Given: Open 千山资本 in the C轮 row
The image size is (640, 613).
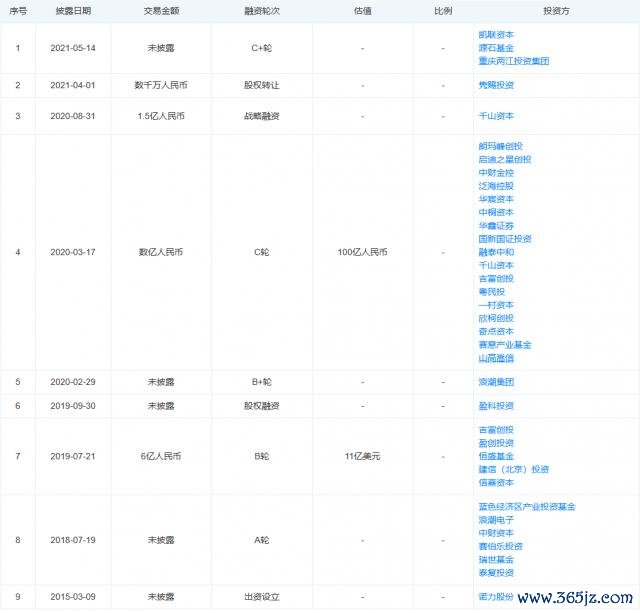Looking at the screenshot, I should pyautogui.click(x=496, y=265).
